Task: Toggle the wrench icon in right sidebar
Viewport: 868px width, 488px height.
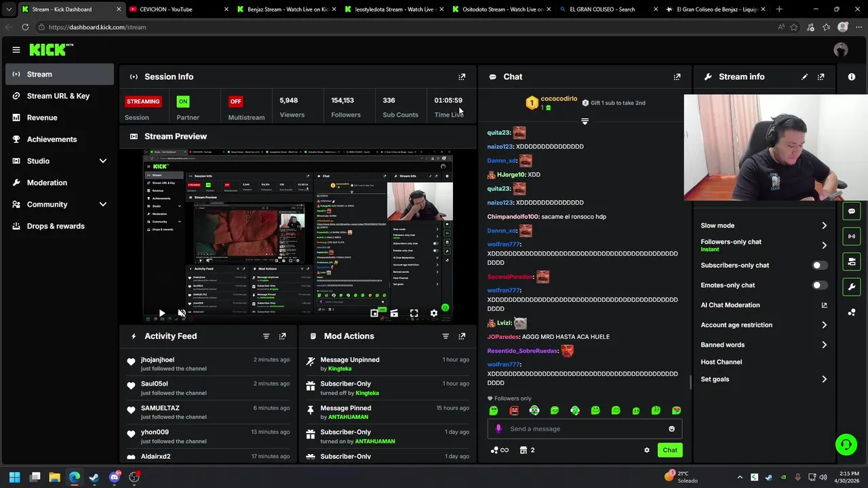Action: click(852, 287)
